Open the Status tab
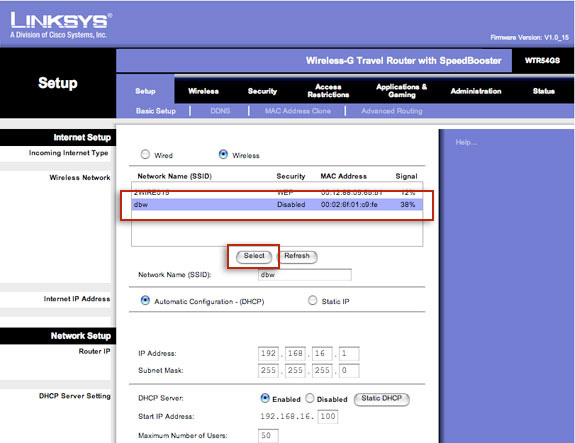 coord(544,91)
